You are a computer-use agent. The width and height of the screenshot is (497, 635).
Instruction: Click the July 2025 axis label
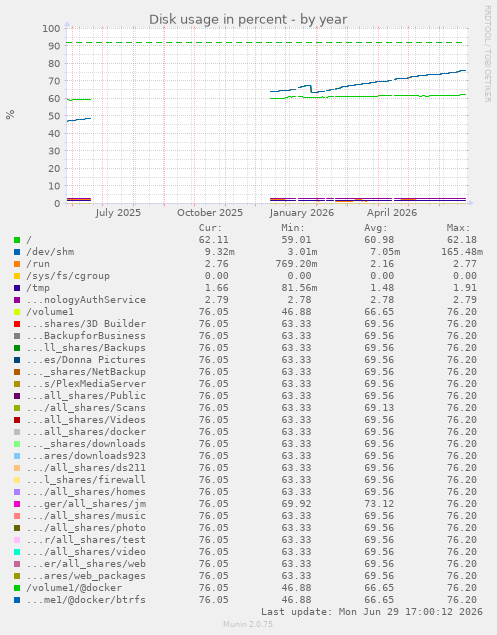[x=118, y=213]
